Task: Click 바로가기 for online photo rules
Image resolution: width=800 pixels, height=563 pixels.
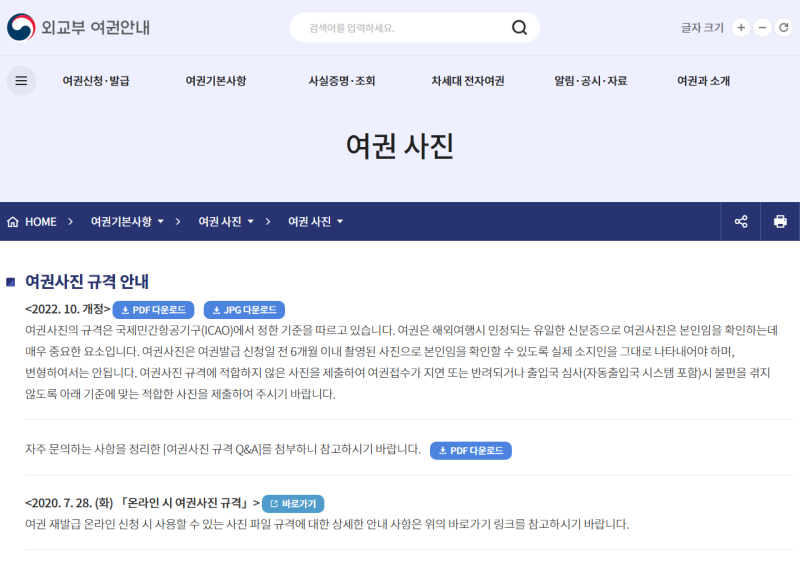Action: click(x=293, y=504)
